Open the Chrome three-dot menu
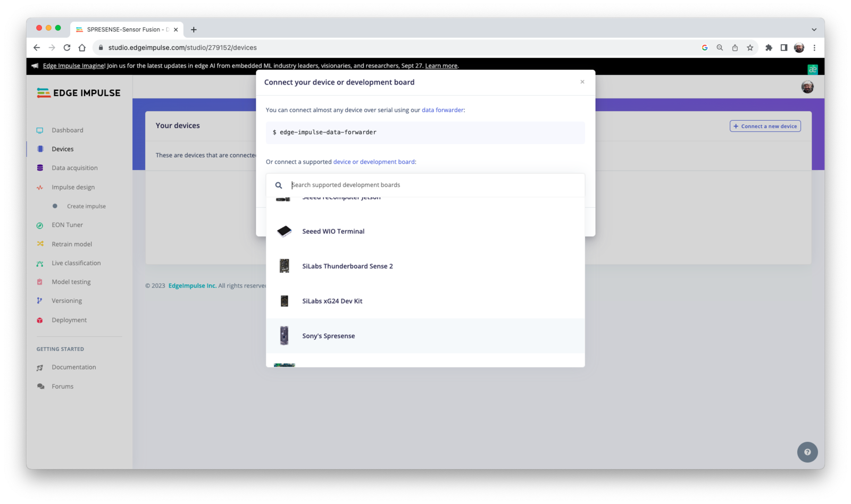 click(814, 48)
